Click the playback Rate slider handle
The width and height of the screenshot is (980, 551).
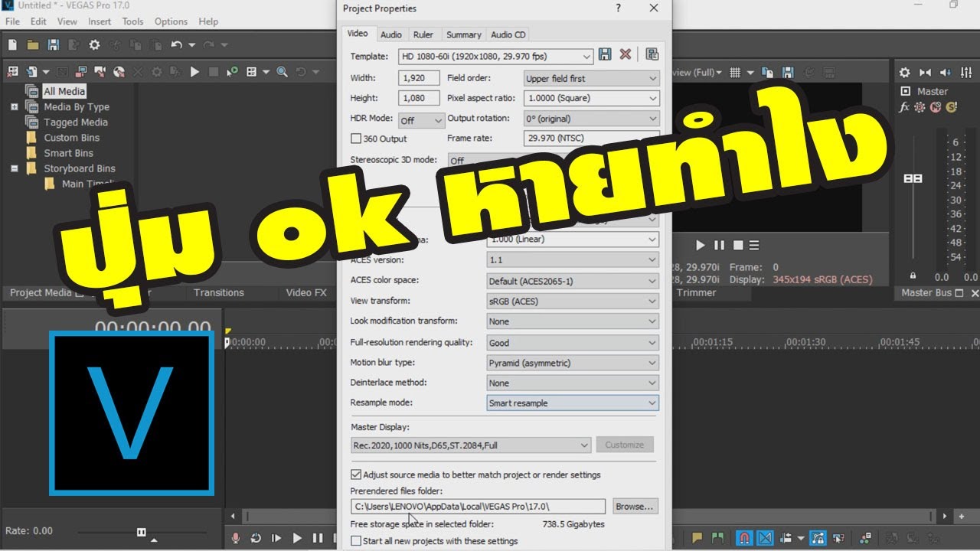point(141,531)
